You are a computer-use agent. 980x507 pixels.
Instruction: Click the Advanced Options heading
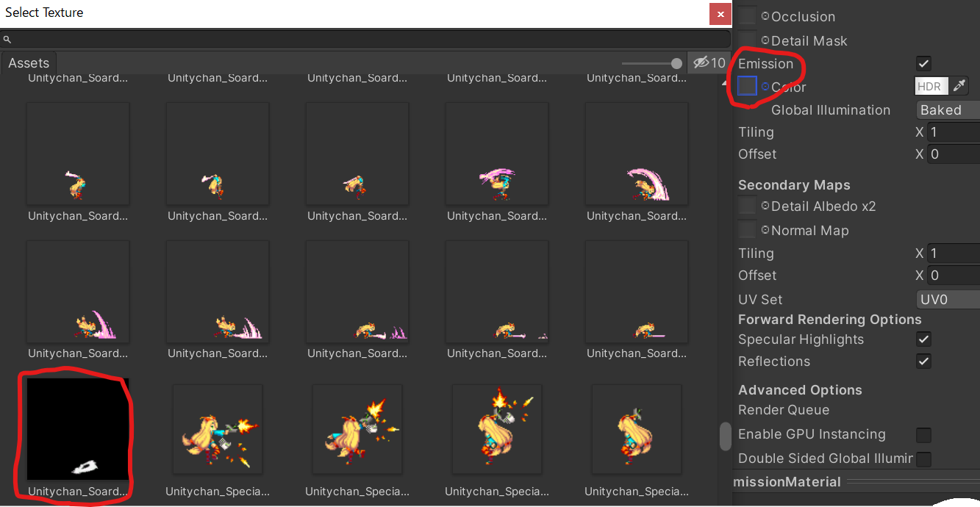(800, 390)
